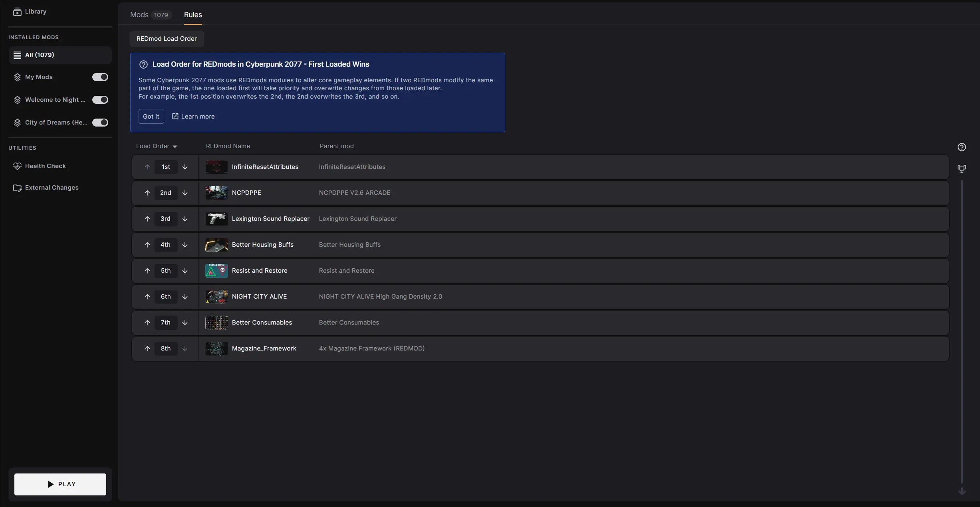Click the info banner question mark icon
Image resolution: width=980 pixels, height=507 pixels.
click(143, 64)
